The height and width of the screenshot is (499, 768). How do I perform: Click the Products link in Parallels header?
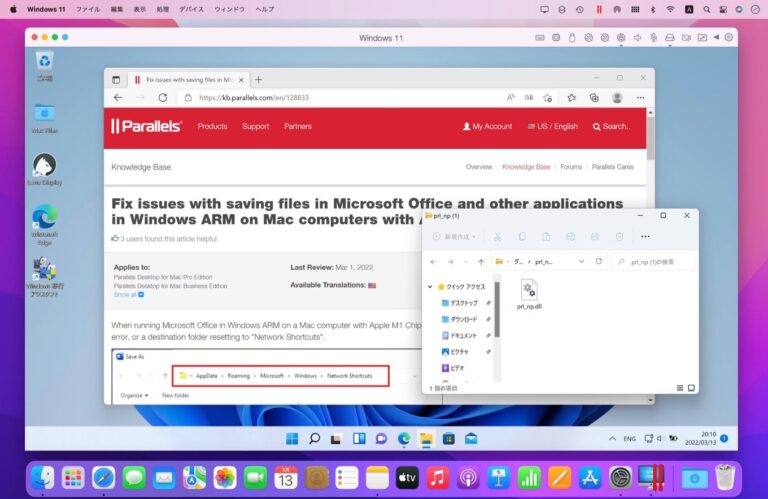pyautogui.click(x=212, y=127)
